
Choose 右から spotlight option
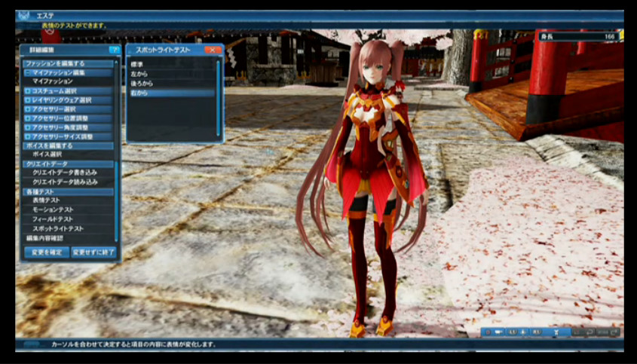point(172,93)
